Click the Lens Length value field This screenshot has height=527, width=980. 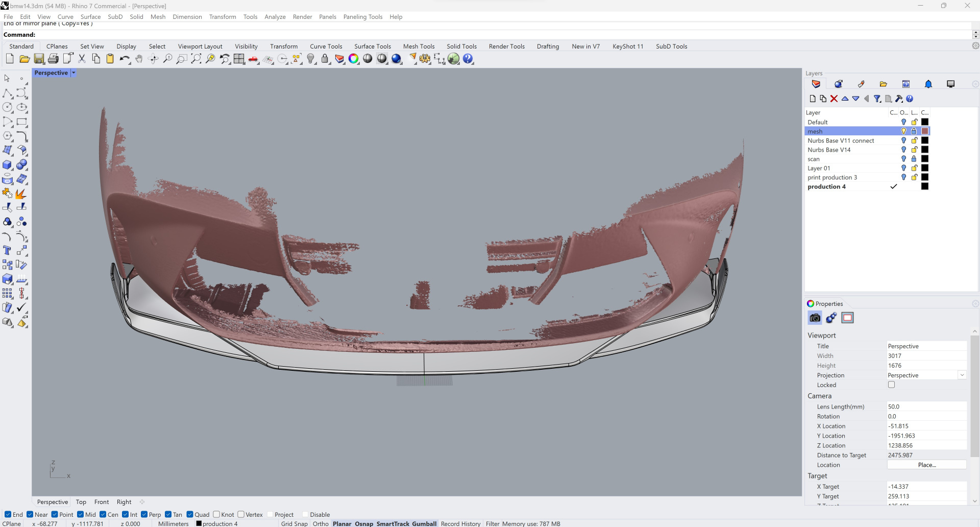(926, 406)
